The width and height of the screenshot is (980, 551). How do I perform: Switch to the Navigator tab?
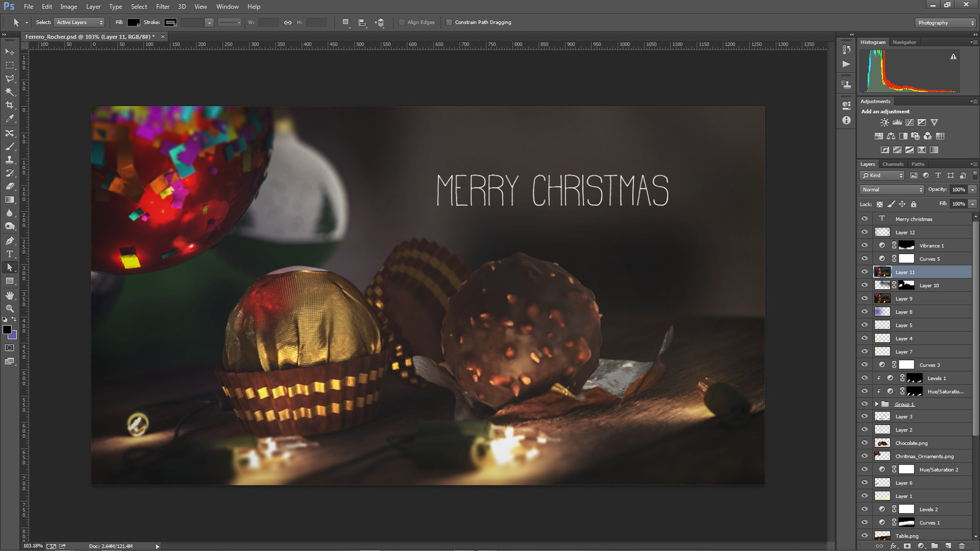pyautogui.click(x=904, y=42)
